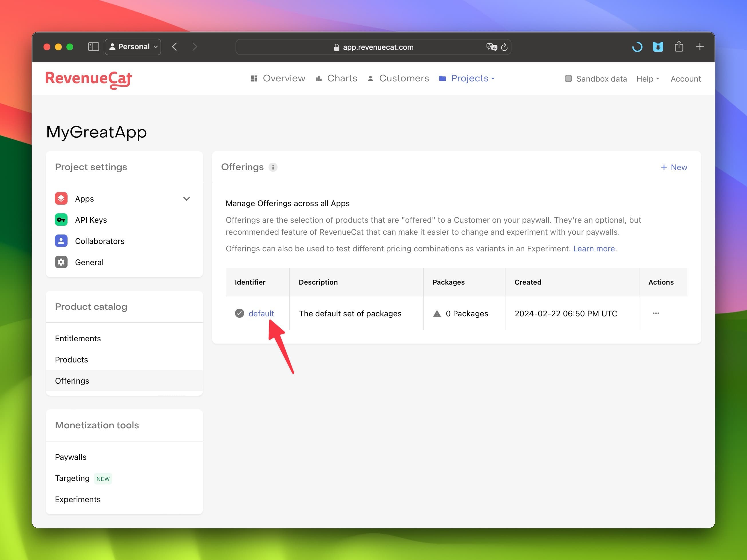Toggle the Safari sidebar icon
This screenshot has height=560, width=747.
[94, 47]
